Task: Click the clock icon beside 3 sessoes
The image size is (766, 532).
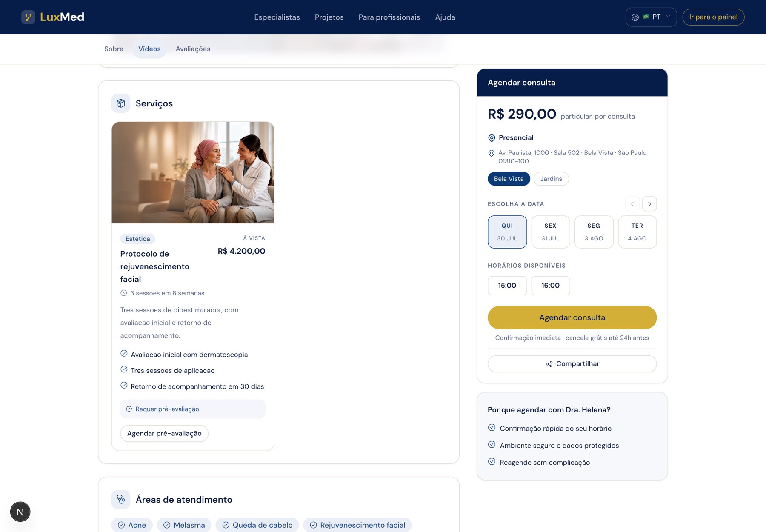Action: pos(124,293)
